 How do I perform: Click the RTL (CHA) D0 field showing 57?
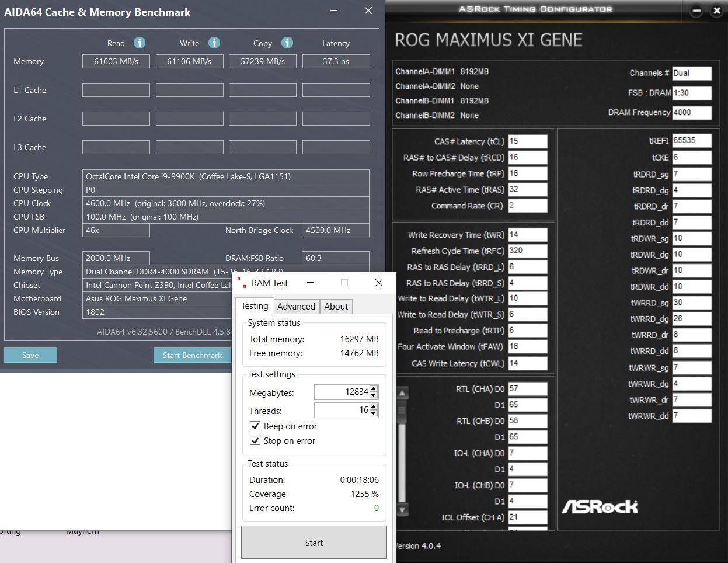[528, 389]
